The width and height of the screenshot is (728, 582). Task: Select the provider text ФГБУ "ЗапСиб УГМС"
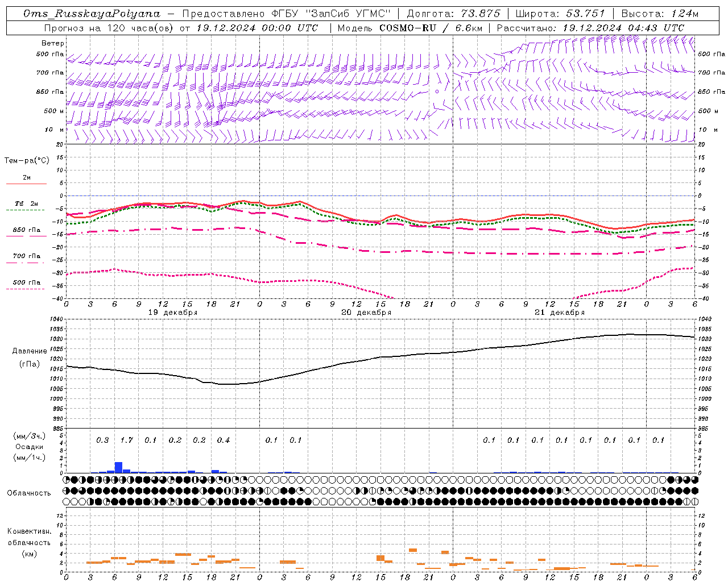tap(331, 14)
